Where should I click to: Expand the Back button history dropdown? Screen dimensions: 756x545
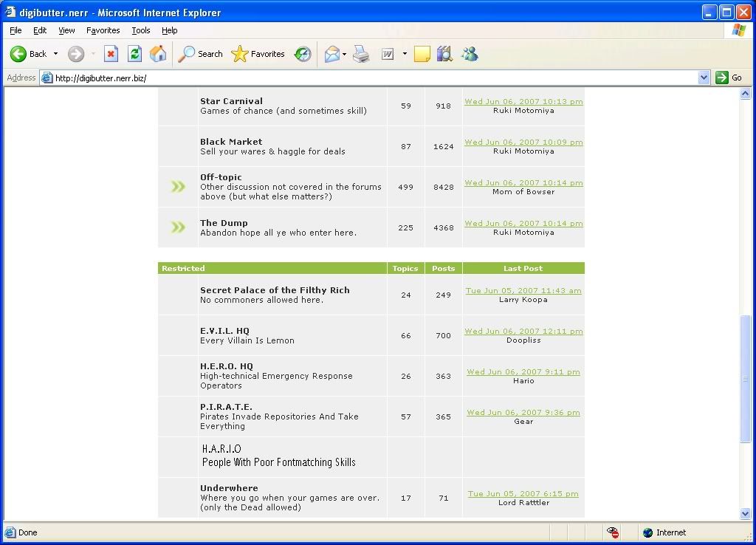click(x=55, y=54)
